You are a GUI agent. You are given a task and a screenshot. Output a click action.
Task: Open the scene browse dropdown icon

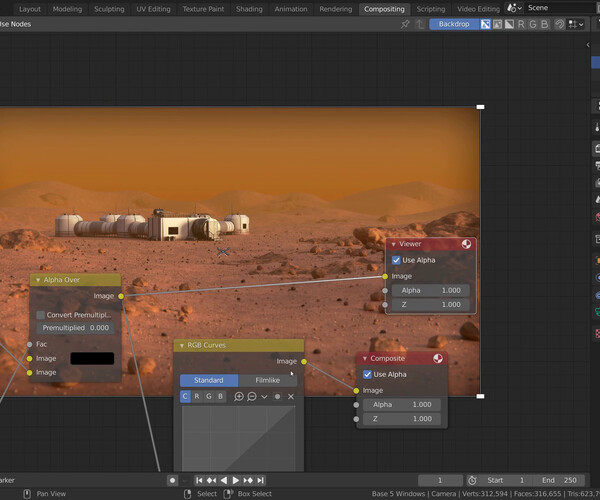(514, 8)
